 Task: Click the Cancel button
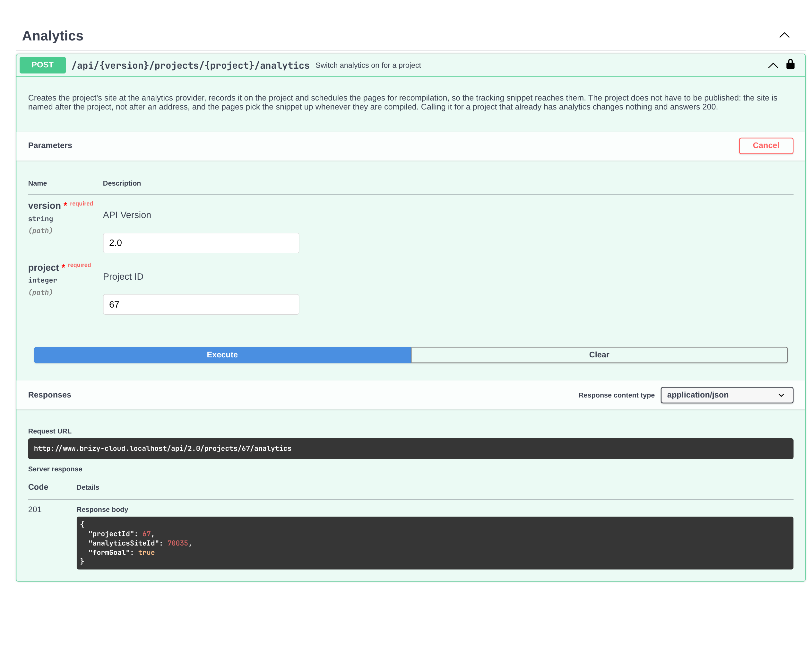pyautogui.click(x=766, y=145)
